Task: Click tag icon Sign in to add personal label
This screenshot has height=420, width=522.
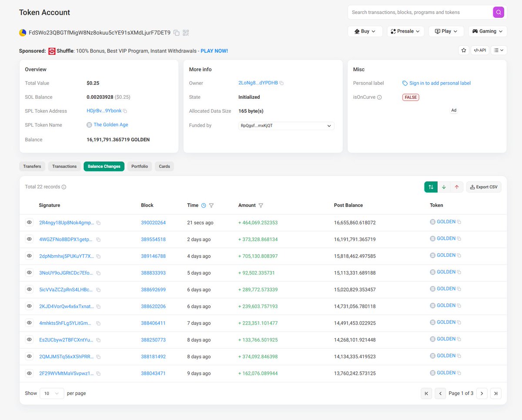Action: (405, 83)
